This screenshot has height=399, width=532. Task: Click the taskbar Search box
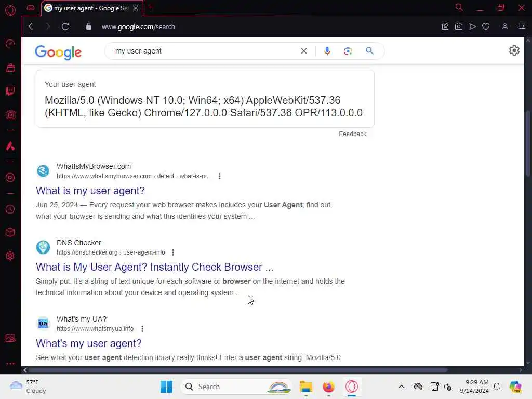pos(236,387)
